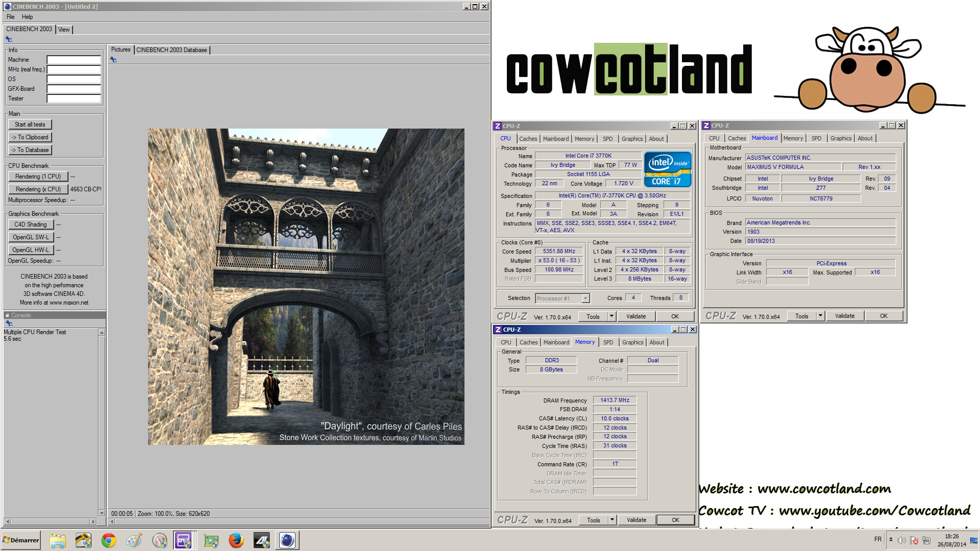The image size is (980, 551).
Task: Run the OpenGL HW-L benchmark
Action: pos(31,250)
